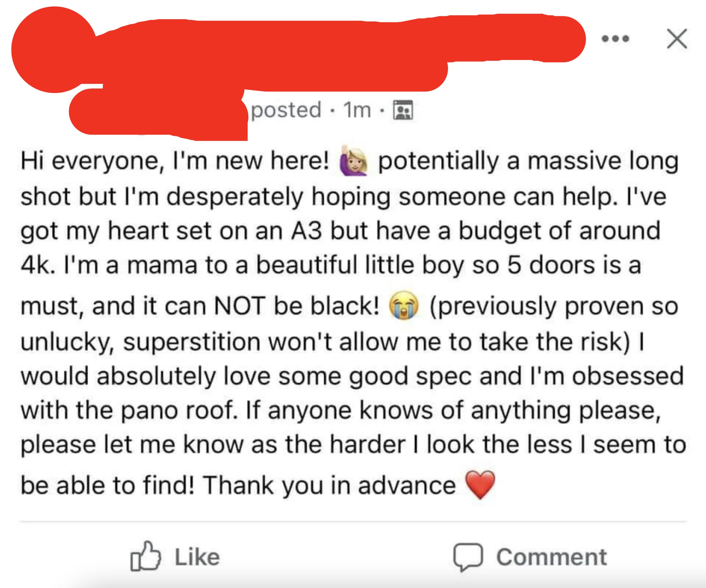Open the three-dot post options menu
Image resolution: width=706 pixels, height=588 pixels.
point(615,39)
